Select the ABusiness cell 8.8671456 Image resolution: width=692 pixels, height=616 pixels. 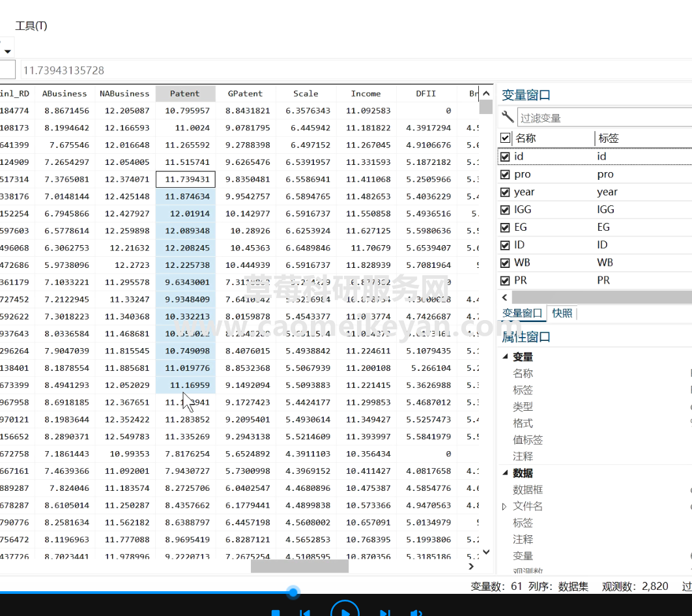click(65, 110)
